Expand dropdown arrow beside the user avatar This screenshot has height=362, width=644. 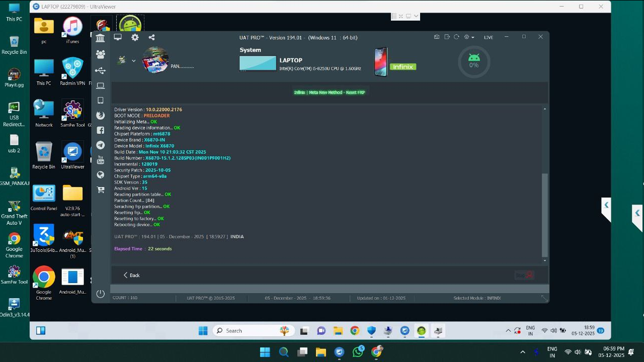pyautogui.click(x=133, y=61)
